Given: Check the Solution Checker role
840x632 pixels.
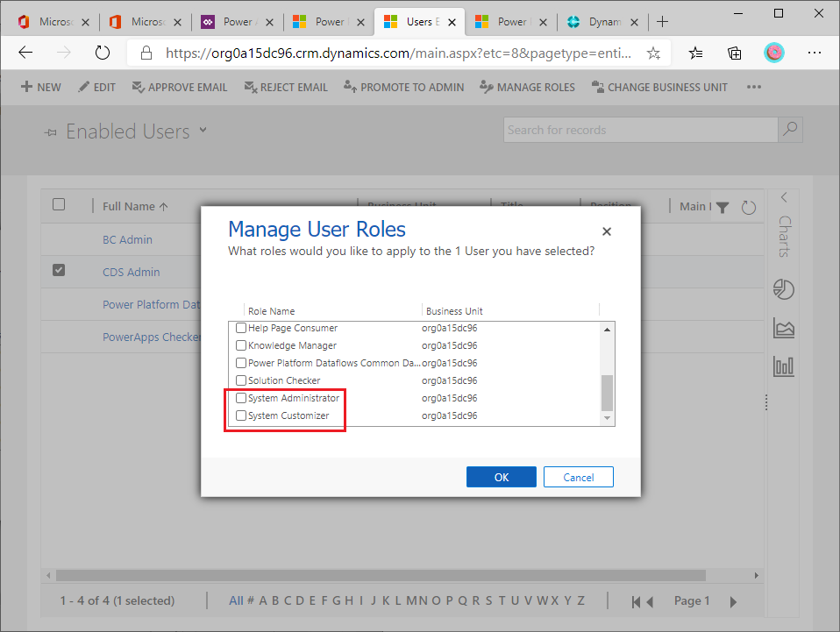Looking at the screenshot, I should pyautogui.click(x=241, y=380).
